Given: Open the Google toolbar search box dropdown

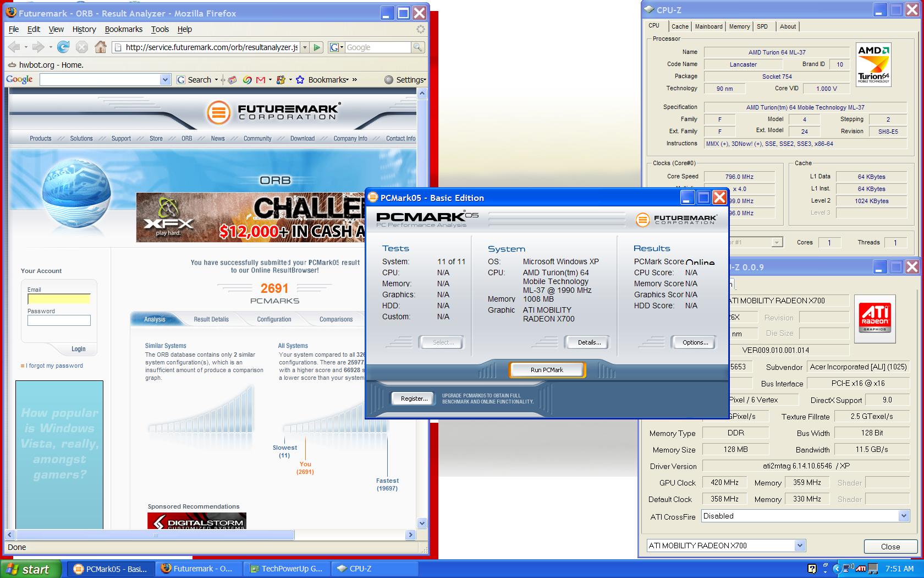Looking at the screenshot, I should [x=165, y=80].
